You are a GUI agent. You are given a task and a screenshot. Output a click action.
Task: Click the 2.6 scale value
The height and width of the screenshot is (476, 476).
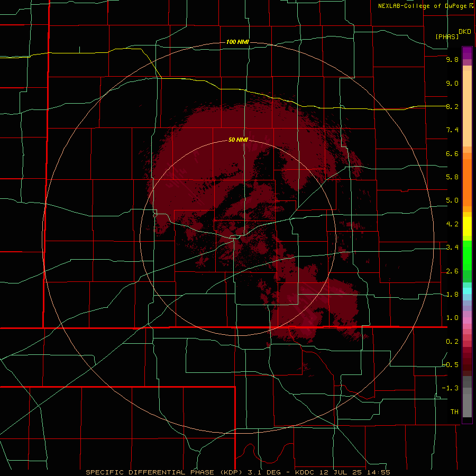pyautogui.click(x=452, y=271)
